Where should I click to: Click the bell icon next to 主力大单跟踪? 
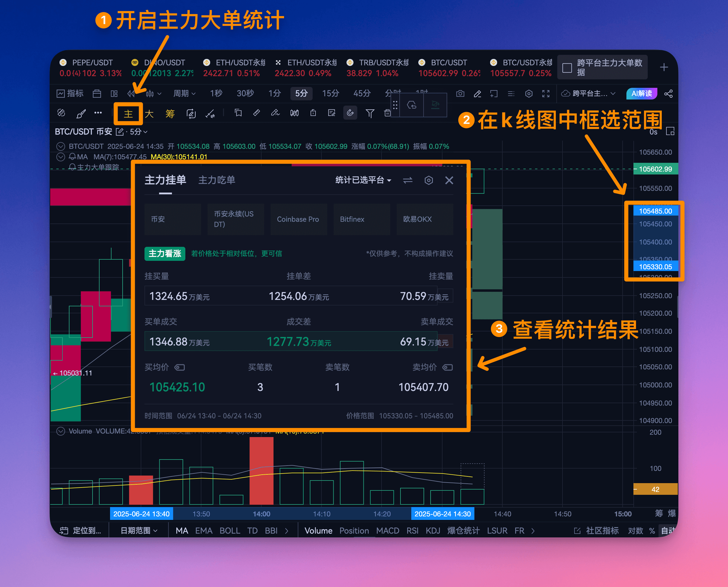[x=72, y=167]
